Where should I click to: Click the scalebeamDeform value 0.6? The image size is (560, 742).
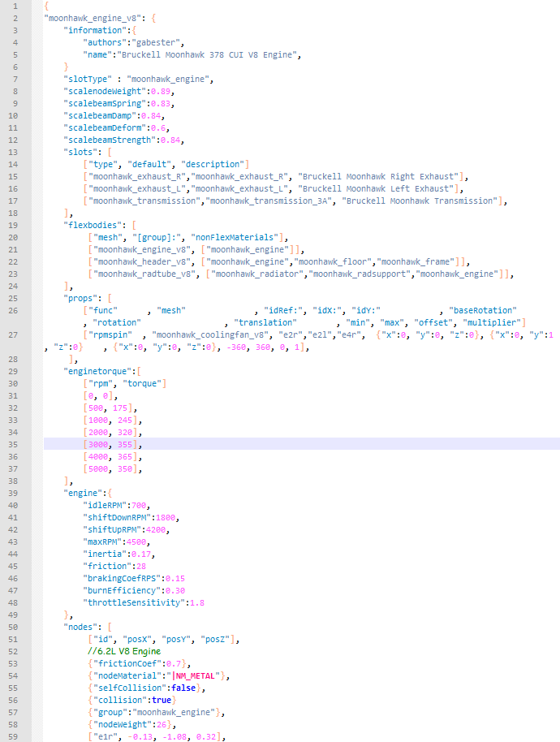pos(158,128)
